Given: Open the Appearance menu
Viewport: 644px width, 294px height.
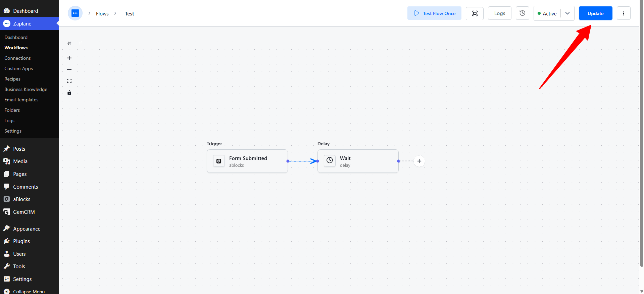Looking at the screenshot, I should click(x=30, y=229).
